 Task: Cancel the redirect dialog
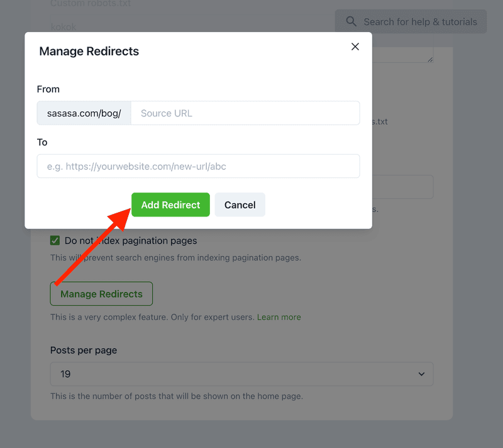tap(240, 204)
